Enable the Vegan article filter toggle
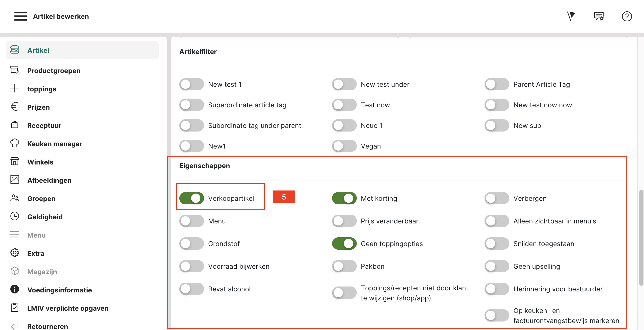The image size is (644, 330). [x=344, y=146]
